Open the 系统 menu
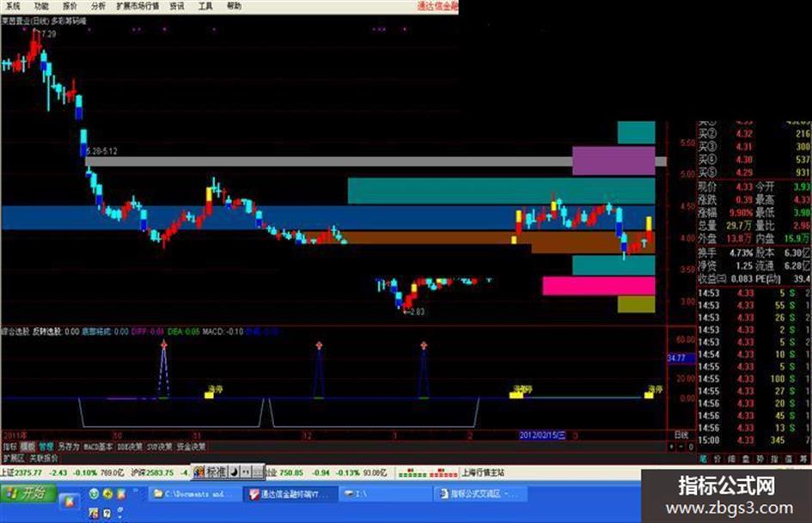 tap(12, 6)
